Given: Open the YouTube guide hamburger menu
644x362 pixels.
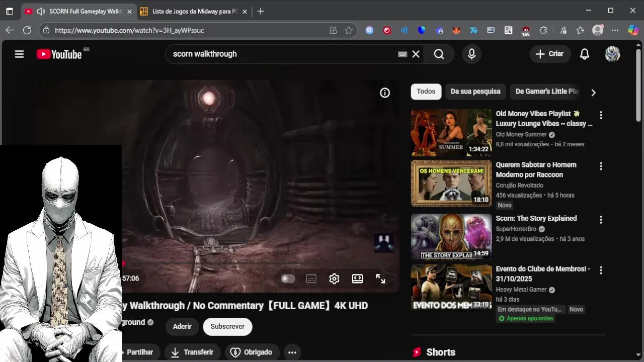Looking at the screenshot, I should point(19,54).
